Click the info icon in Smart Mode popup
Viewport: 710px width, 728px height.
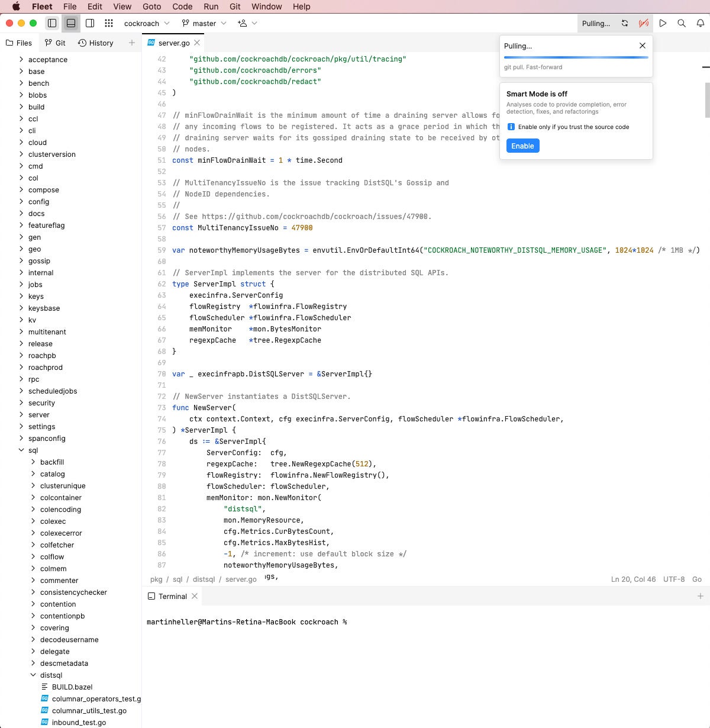tap(511, 127)
